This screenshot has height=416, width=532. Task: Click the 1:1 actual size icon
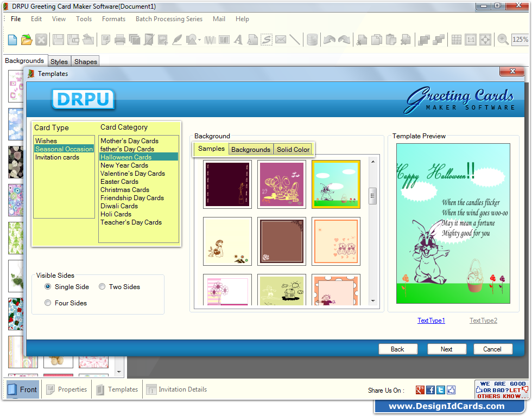pyautogui.click(x=471, y=40)
